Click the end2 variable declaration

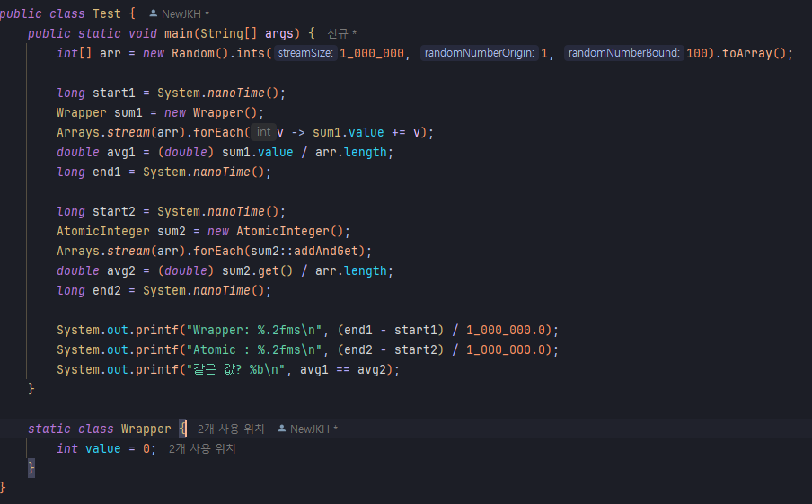tap(107, 290)
